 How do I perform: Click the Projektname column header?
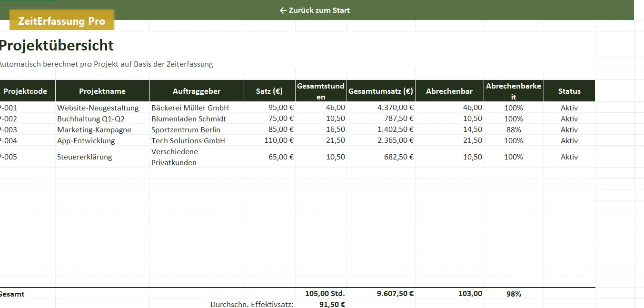[x=102, y=91]
